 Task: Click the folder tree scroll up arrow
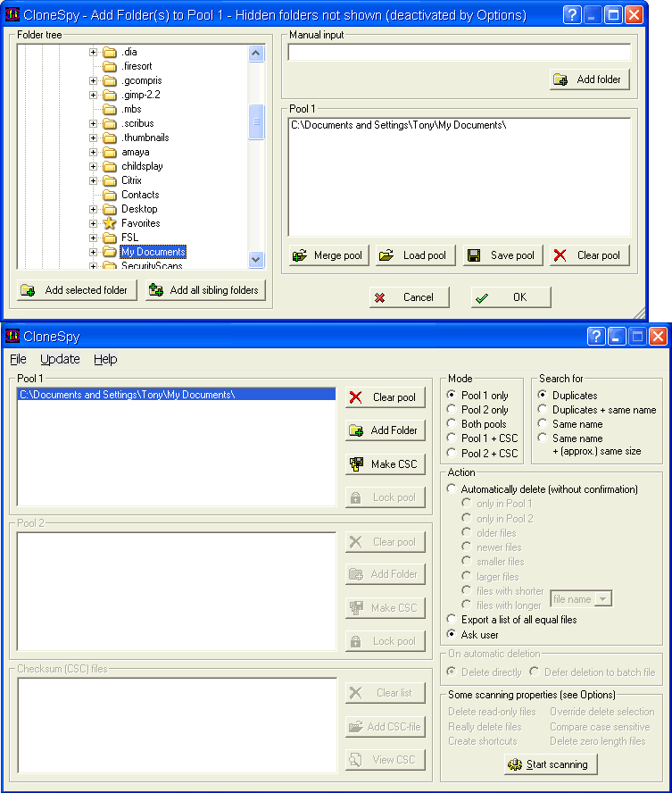(x=256, y=53)
